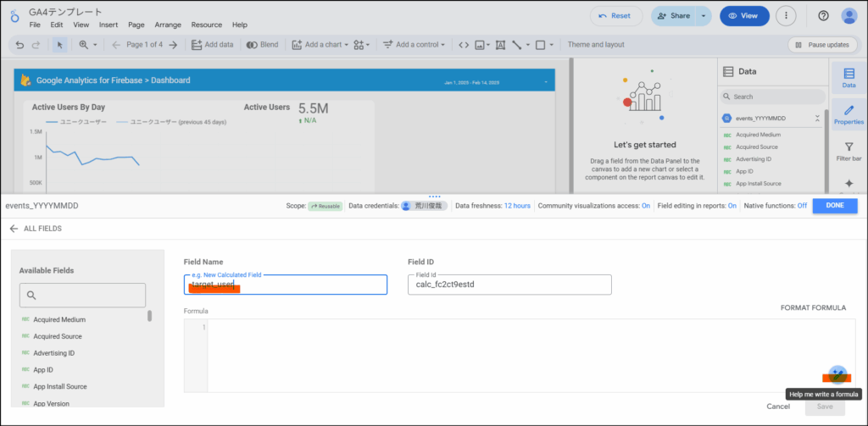Open the Edit menu

click(57, 25)
